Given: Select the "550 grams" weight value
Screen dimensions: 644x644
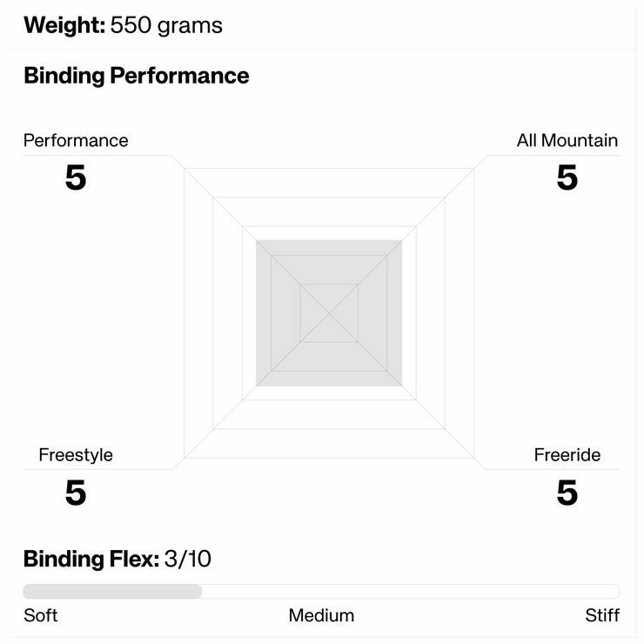Looking at the screenshot, I should pos(166,25).
